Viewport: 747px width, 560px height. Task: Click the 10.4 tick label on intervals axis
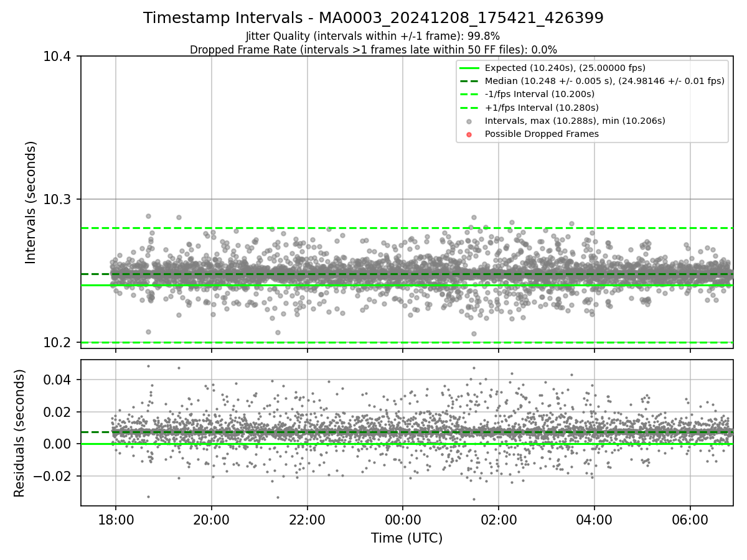58,57
